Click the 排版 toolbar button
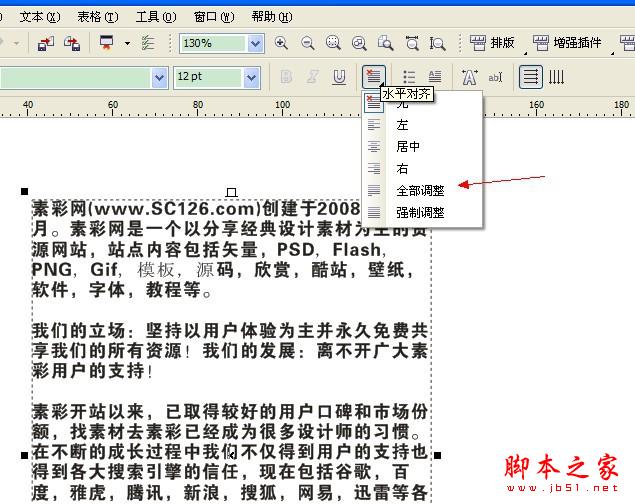This screenshot has height=504, width=635. pyautogui.click(x=492, y=43)
